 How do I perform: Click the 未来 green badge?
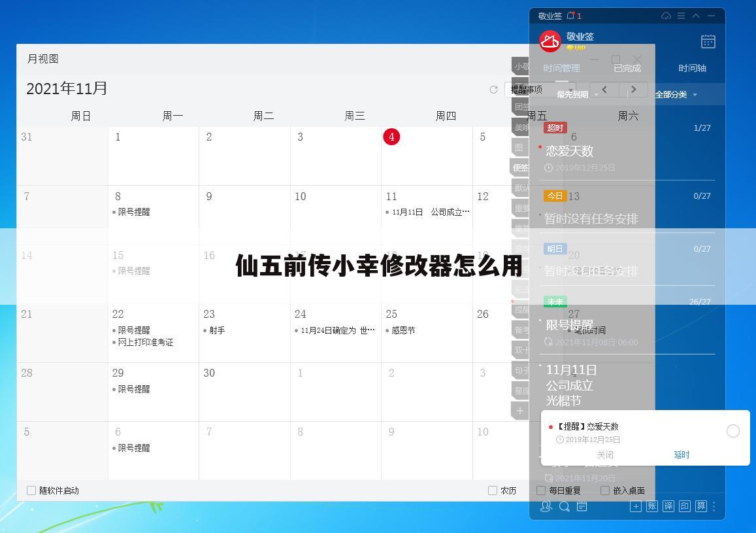click(555, 301)
